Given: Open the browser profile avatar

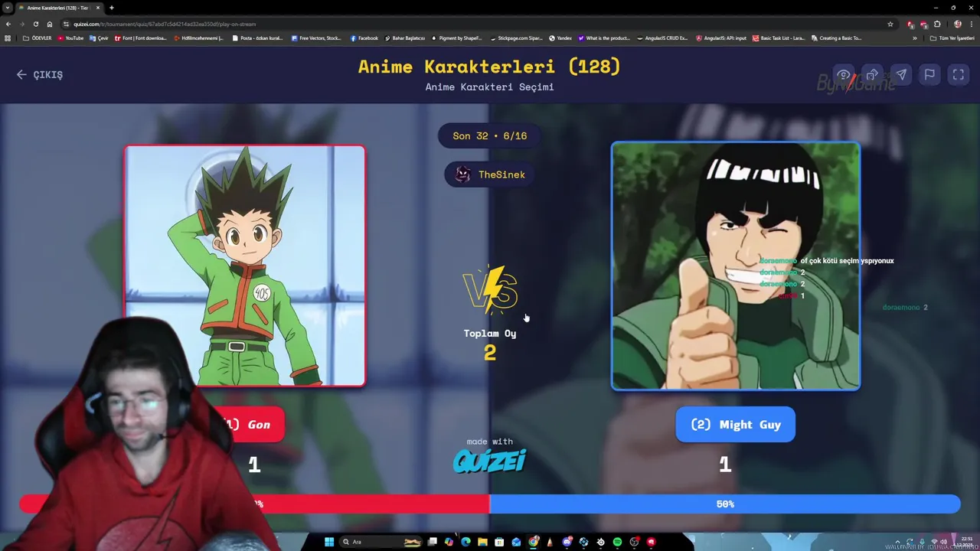Looking at the screenshot, I should (x=957, y=24).
